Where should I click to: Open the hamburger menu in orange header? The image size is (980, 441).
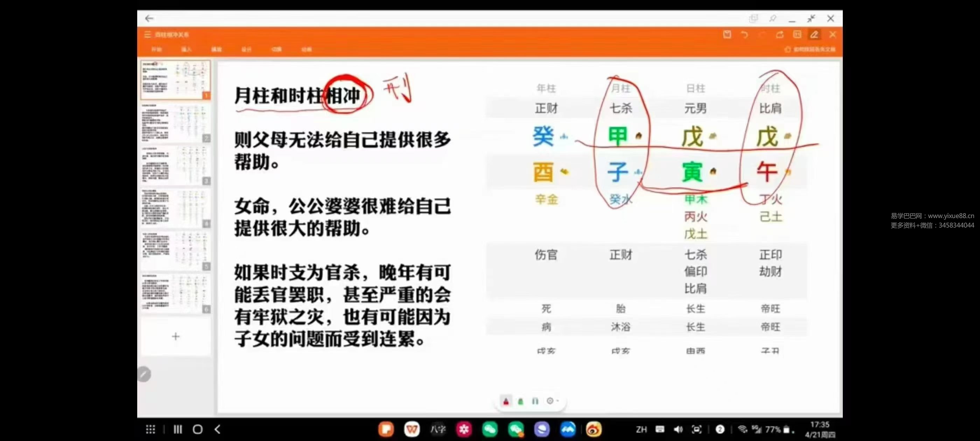coord(148,35)
